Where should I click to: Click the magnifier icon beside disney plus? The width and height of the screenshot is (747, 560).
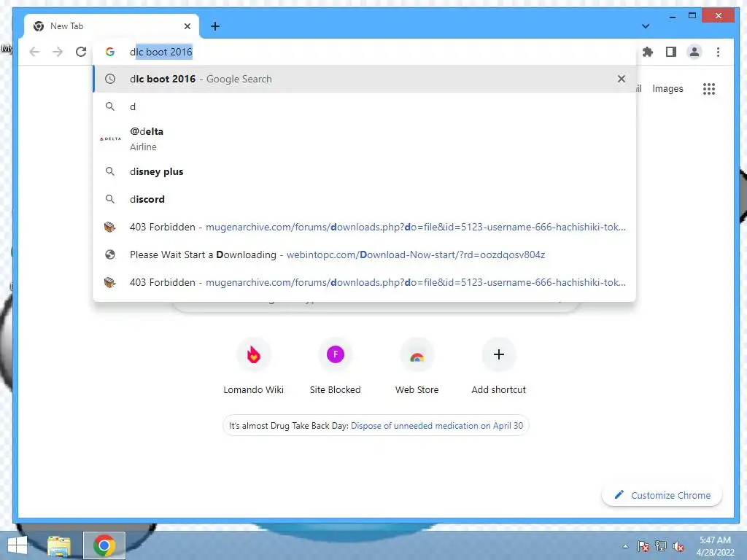coord(110,171)
